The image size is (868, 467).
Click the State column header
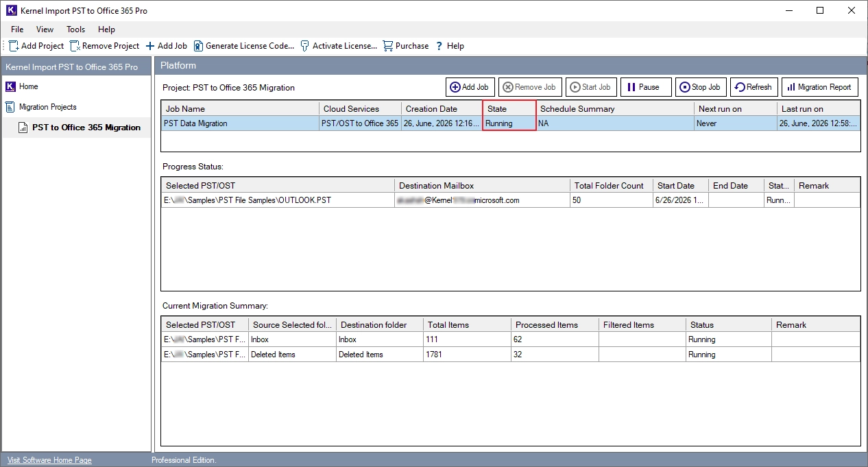pyautogui.click(x=509, y=109)
